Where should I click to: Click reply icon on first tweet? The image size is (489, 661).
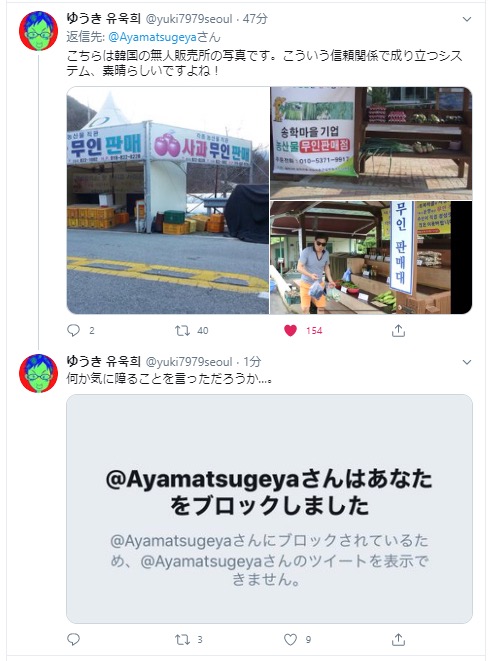[x=73, y=330]
